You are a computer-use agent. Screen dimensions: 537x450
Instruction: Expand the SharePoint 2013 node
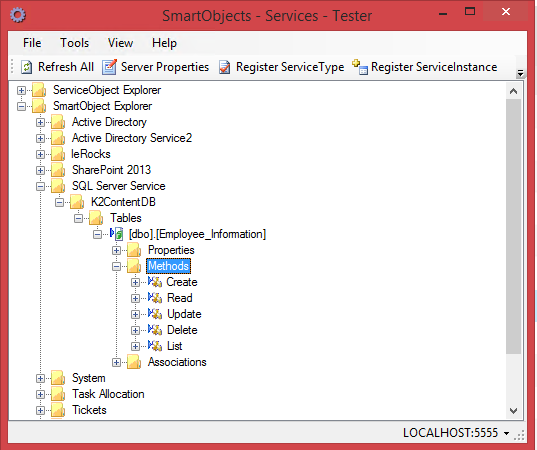(x=40, y=170)
